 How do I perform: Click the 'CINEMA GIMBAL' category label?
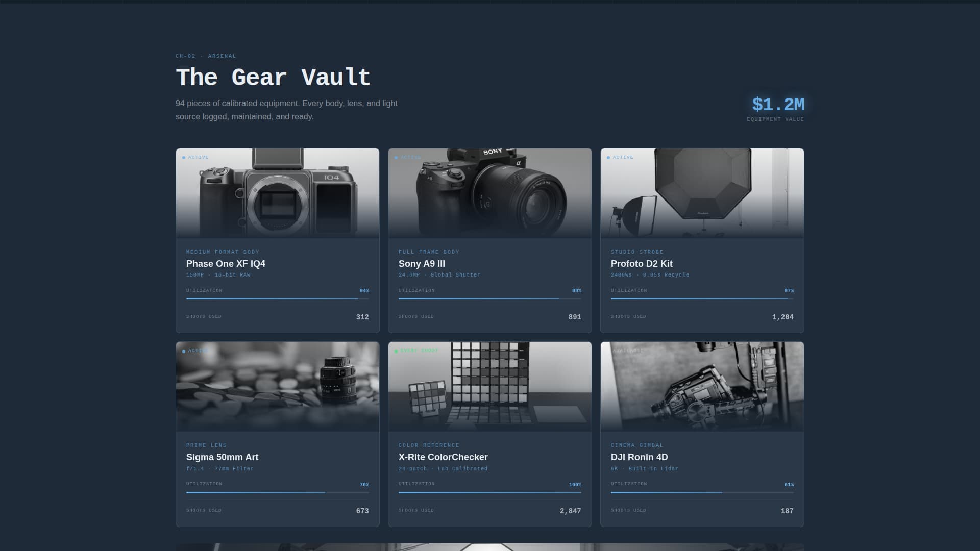(x=637, y=445)
